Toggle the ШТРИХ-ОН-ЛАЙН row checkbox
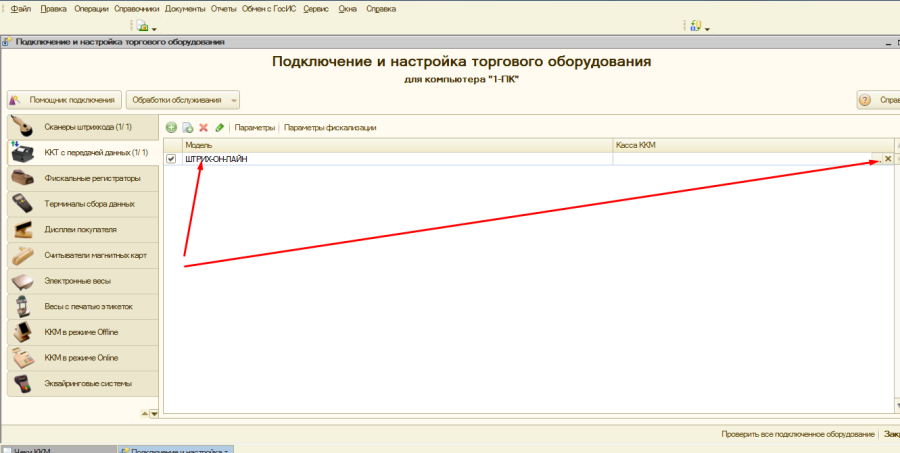Screen dimensions: 900x453 171,159
